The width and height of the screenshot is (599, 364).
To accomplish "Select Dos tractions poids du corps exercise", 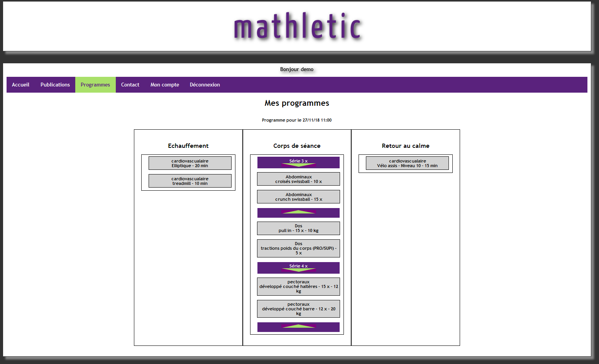I will pyautogui.click(x=298, y=248).
